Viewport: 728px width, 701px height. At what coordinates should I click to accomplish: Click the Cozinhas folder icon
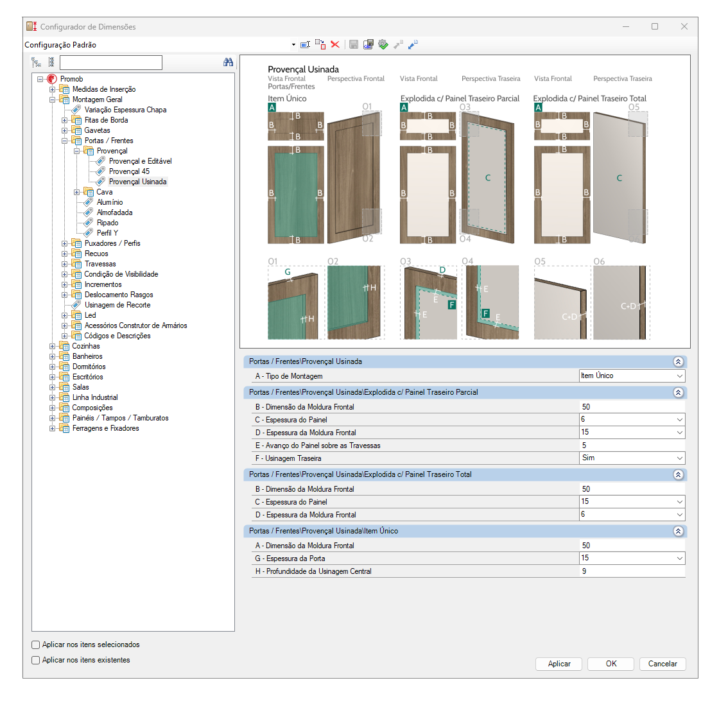coord(64,346)
